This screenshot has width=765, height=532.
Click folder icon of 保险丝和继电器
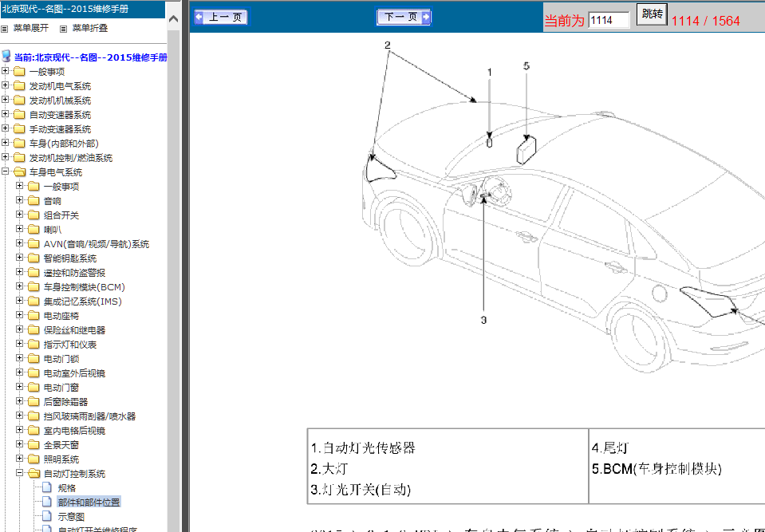click(34, 329)
